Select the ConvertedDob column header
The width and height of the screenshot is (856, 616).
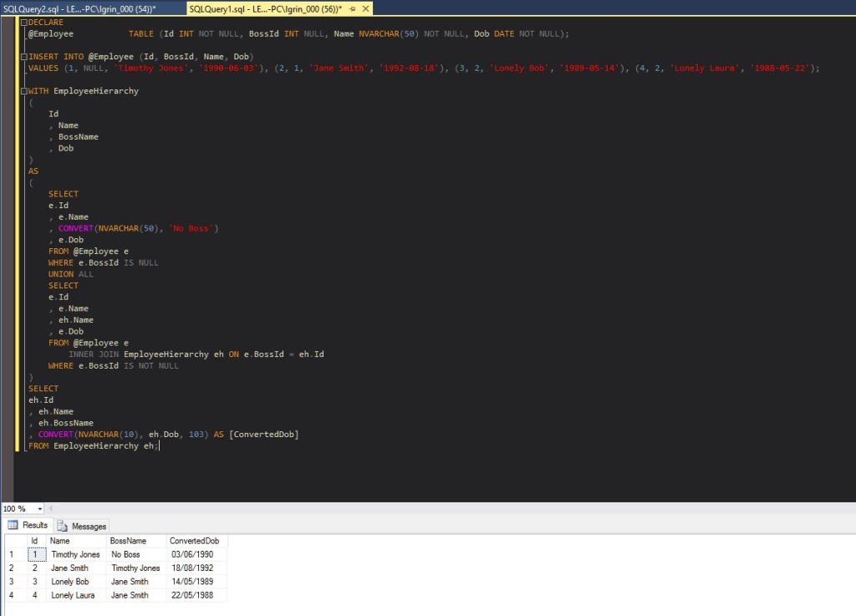pyautogui.click(x=196, y=541)
